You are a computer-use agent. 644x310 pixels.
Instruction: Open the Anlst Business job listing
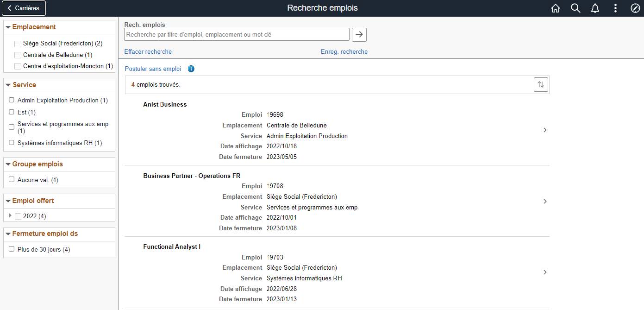165,105
